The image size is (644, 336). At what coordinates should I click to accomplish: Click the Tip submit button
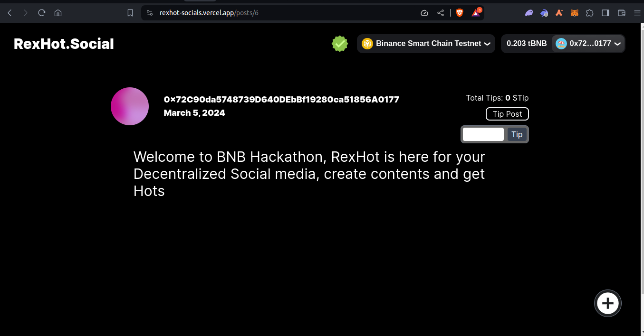517,134
